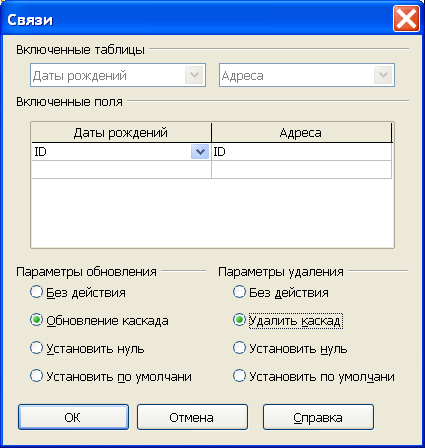Click the Адреса column header
Screen dimensions: 425x448
point(301,133)
